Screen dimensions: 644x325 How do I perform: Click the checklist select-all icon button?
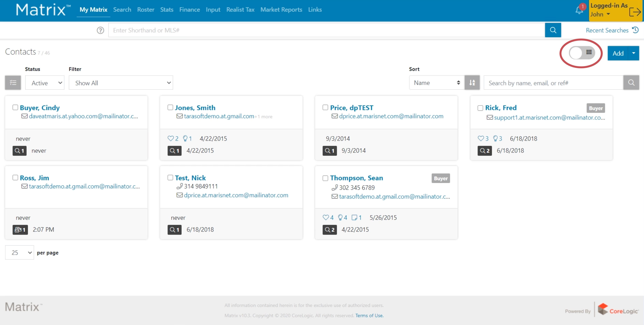point(13,83)
